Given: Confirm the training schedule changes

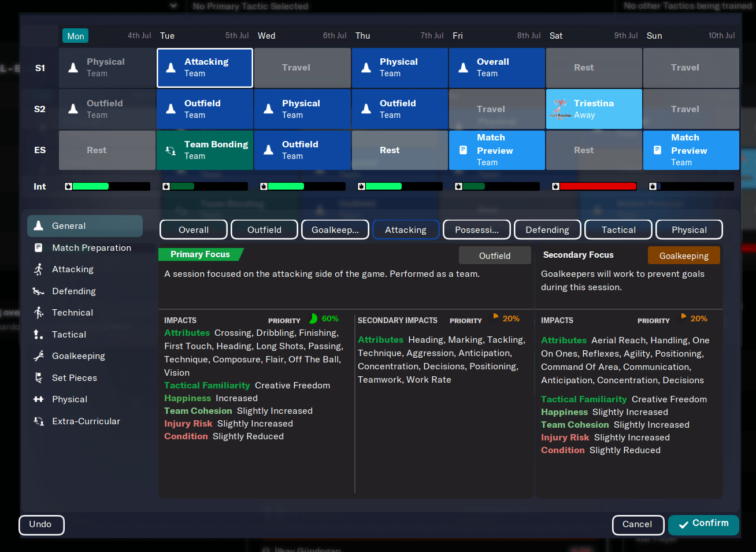Looking at the screenshot, I should click(x=703, y=525).
